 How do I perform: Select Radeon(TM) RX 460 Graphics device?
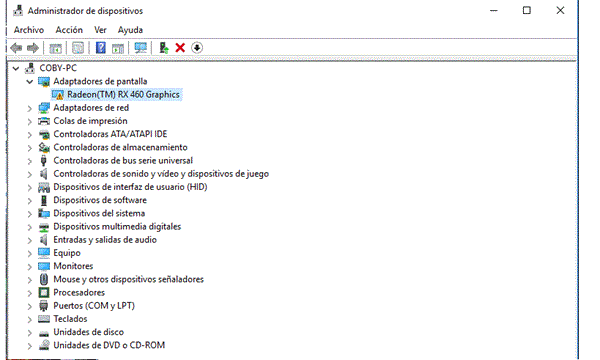(123, 94)
